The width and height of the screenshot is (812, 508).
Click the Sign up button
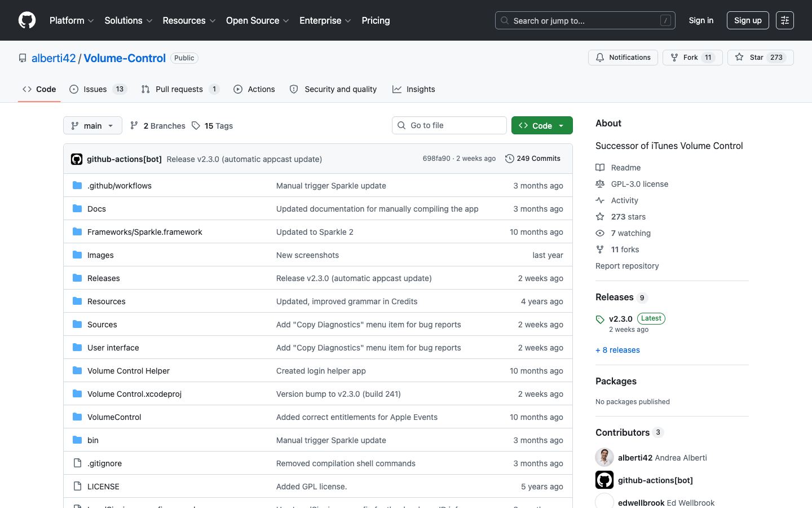(748, 20)
